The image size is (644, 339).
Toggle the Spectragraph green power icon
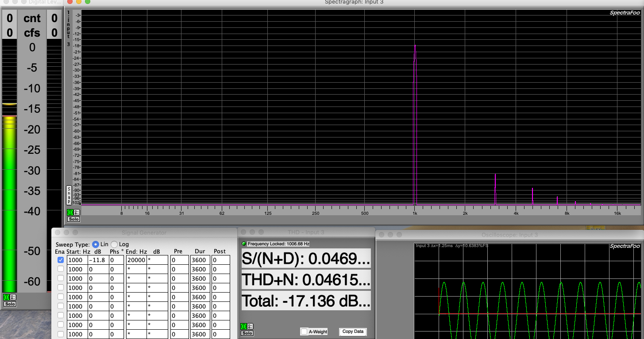70,212
